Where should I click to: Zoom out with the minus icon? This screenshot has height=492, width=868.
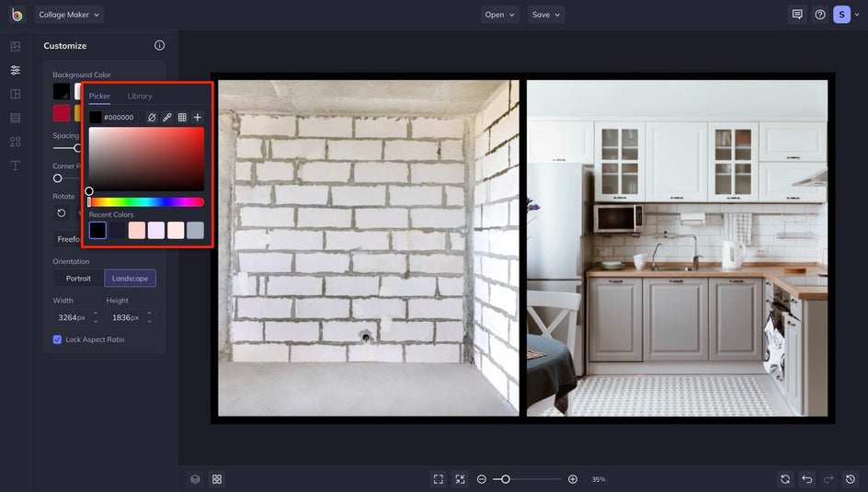tap(482, 479)
